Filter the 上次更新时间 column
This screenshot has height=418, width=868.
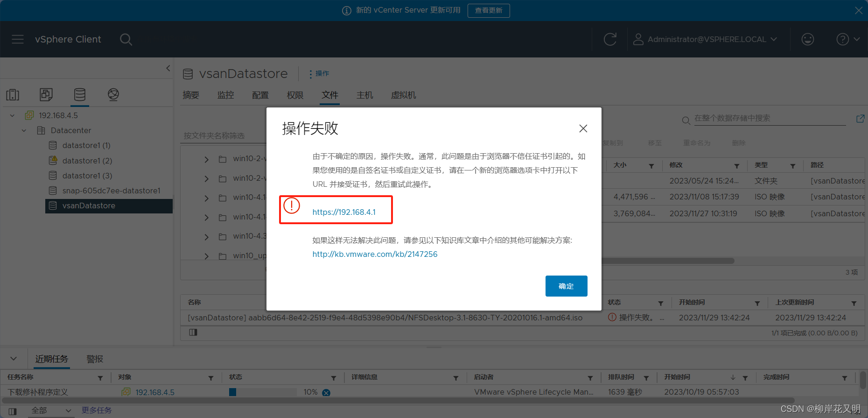click(854, 303)
